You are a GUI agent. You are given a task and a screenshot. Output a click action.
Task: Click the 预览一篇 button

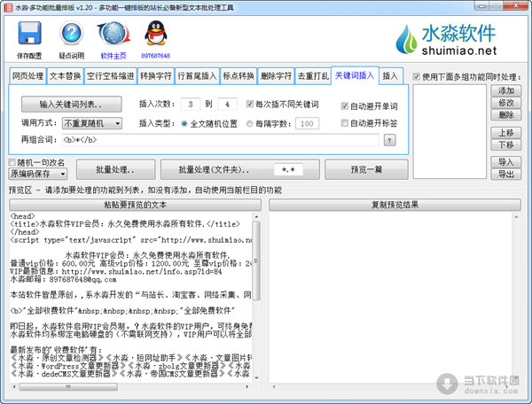click(x=366, y=169)
